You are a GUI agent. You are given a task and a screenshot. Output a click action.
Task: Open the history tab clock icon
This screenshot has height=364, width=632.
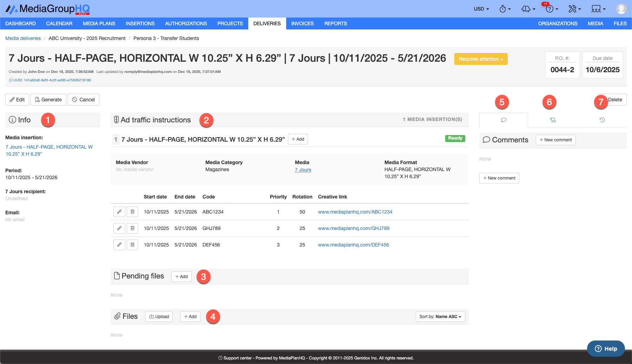point(602,120)
